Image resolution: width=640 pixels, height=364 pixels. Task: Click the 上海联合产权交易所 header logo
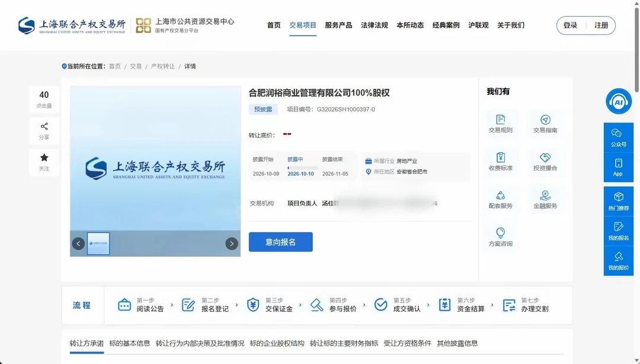tap(72, 25)
